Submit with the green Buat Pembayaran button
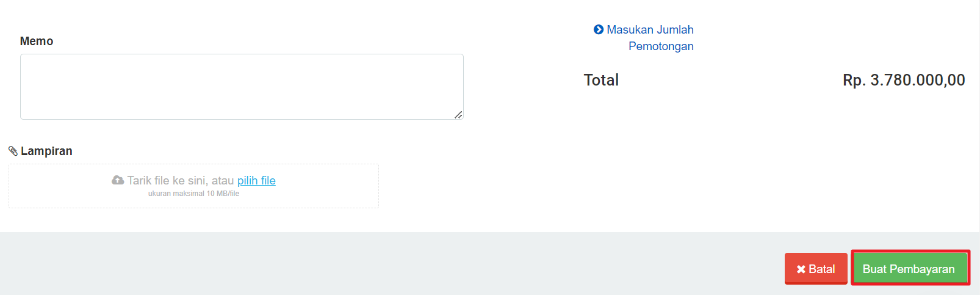The height and width of the screenshot is (295, 980). pyautogui.click(x=909, y=269)
